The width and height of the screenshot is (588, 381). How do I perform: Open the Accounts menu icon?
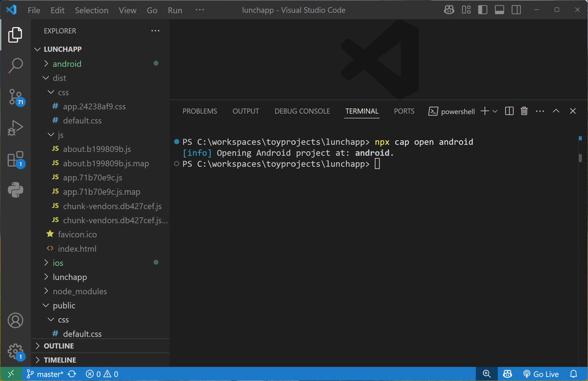15,320
